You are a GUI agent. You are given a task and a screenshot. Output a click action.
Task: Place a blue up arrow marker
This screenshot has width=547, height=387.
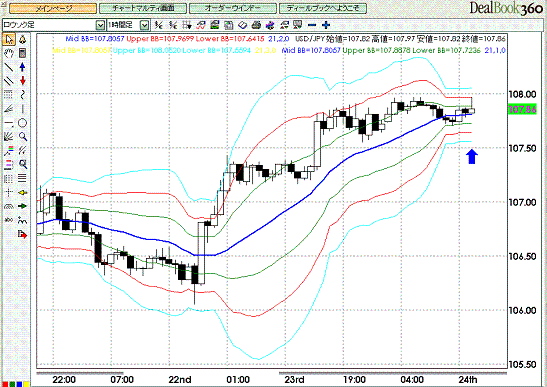point(23,67)
